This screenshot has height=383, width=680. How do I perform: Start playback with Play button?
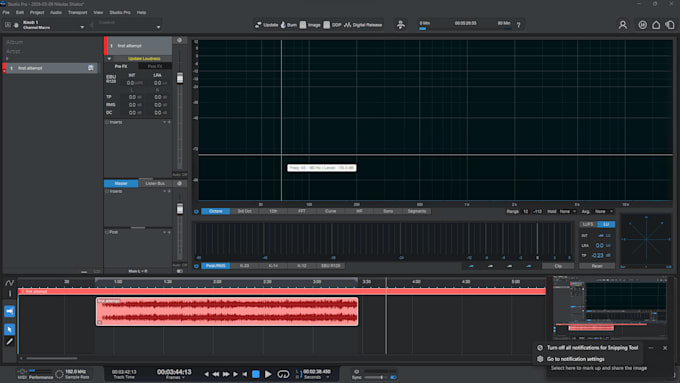tap(268, 374)
